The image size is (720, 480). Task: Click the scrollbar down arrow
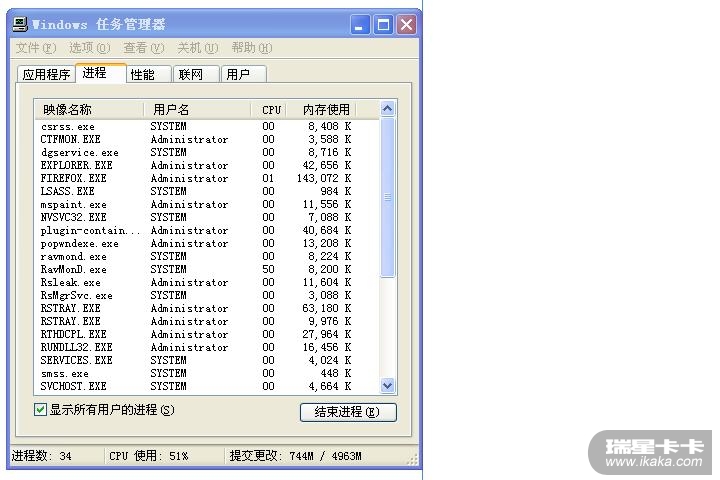click(388, 385)
